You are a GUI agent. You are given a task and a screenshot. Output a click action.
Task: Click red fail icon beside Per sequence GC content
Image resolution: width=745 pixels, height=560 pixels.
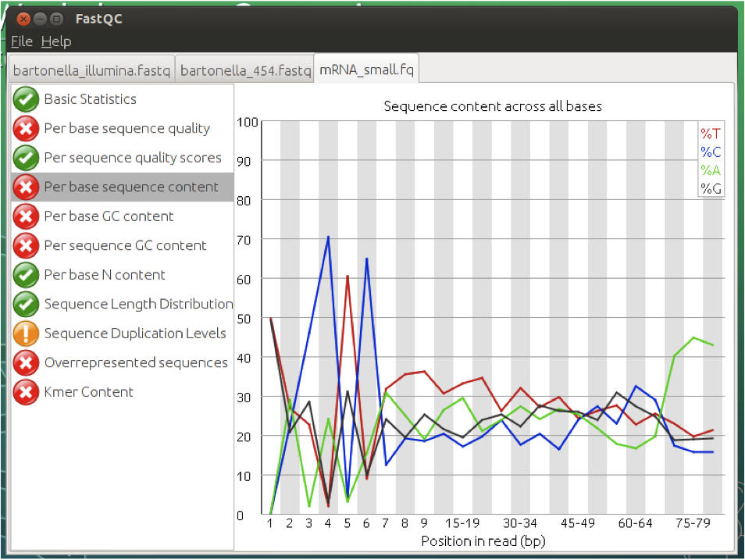pyautogui.click(x=26, y=246)
